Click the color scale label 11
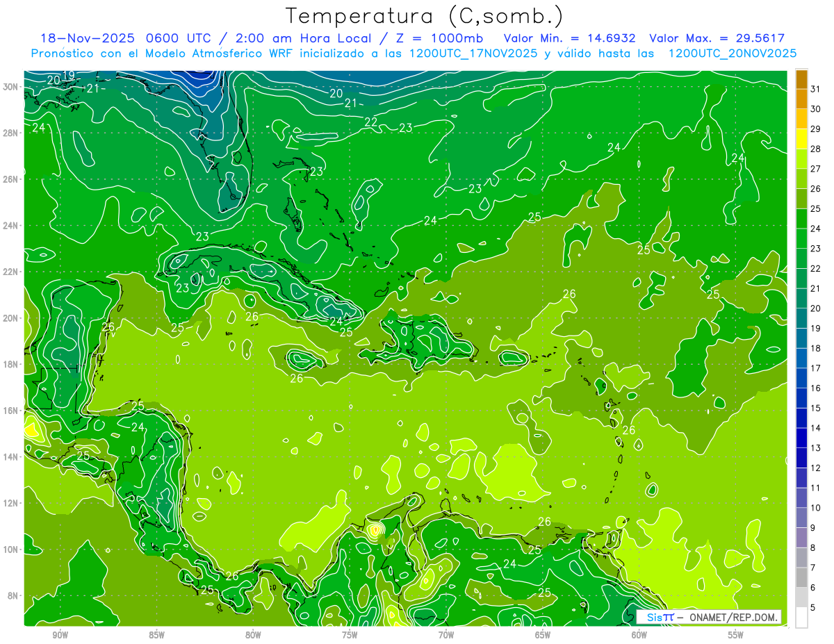Image resolution: width=834 pixels, height=644 pixels. [x=815, y=488]
